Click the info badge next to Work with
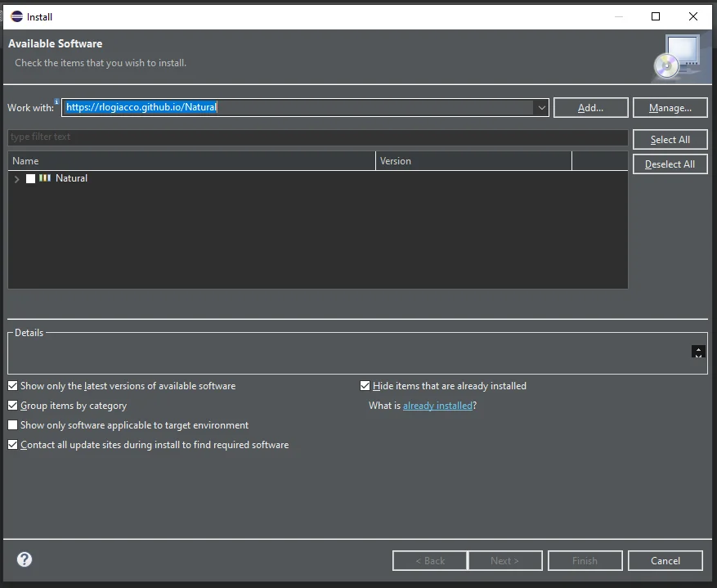The image size is (717, 588). (x=56, y=101)
